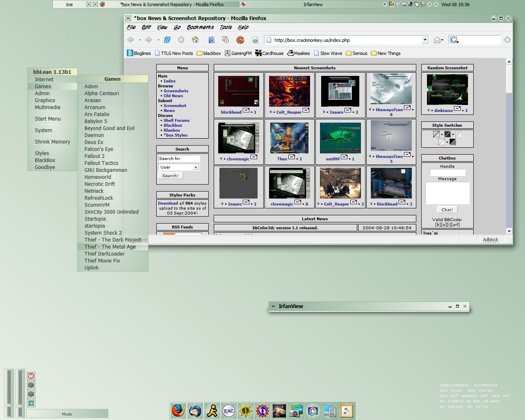Image resolution: width=525 pixels, height=420 pixels.
Task: Pick the dark style switcher swatch on top row
Action: pyautogui.click(x=447, y=134)
